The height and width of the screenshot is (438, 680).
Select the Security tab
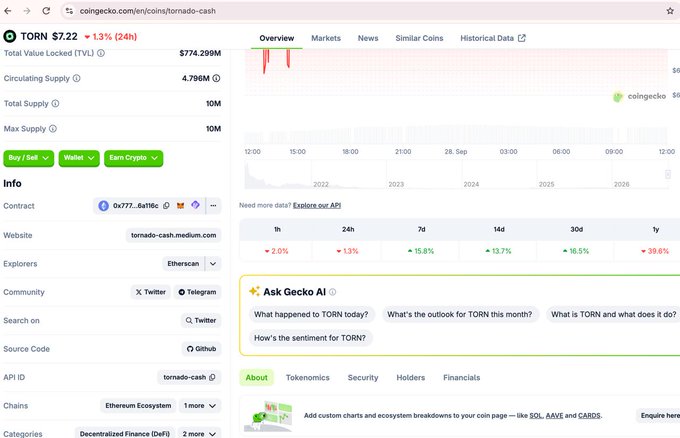(363, 378)
